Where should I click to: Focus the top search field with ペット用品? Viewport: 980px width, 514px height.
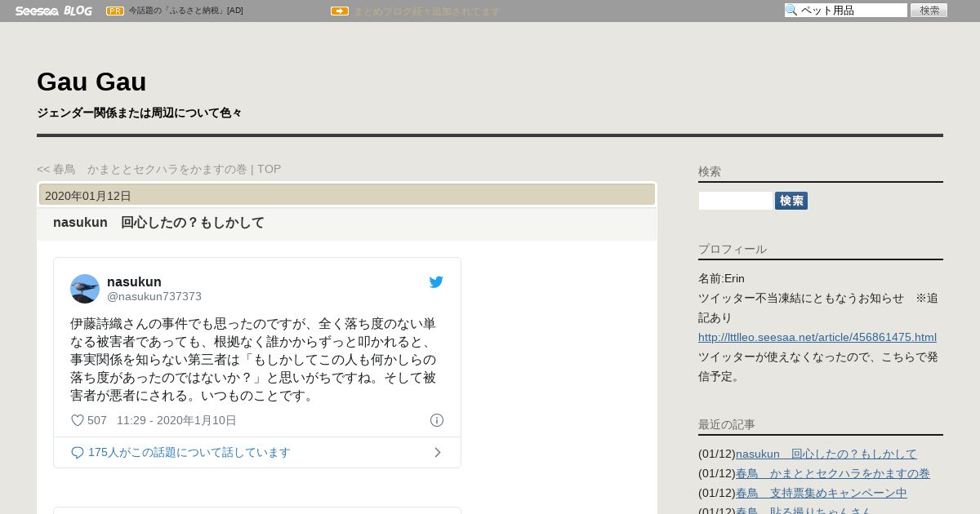(846, 11)
